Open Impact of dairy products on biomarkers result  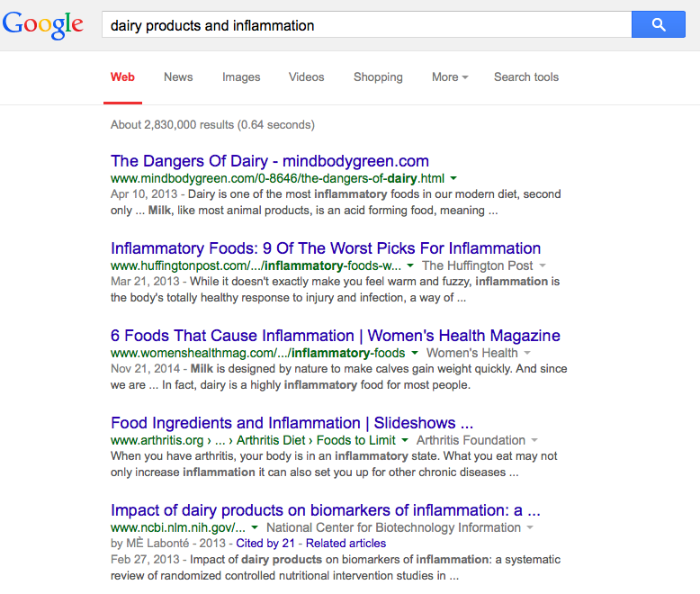(x=326, y=510)
